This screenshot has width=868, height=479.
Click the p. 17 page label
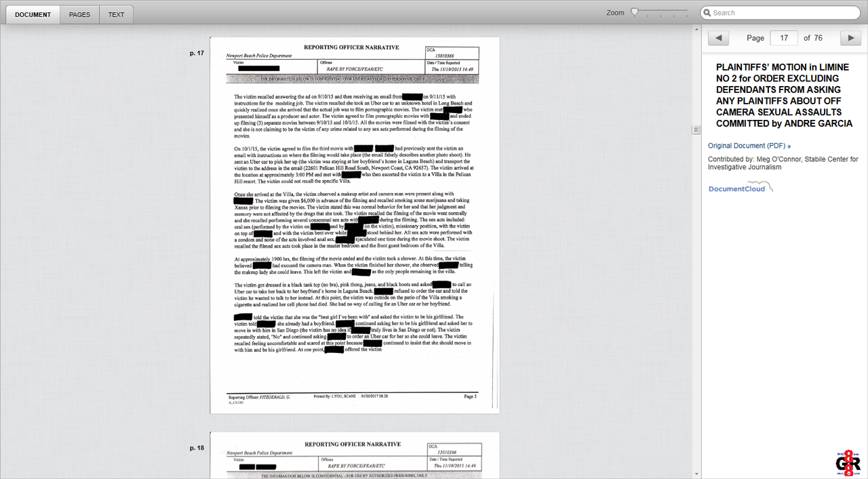point(197,53)
